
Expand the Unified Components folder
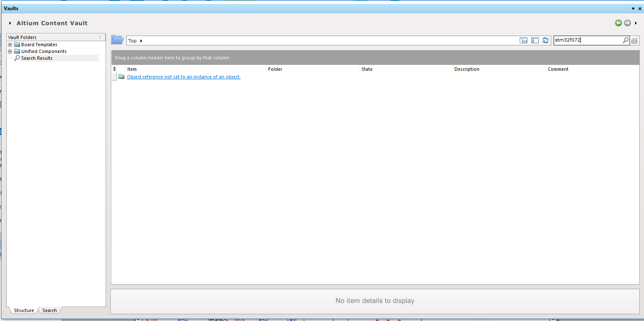[10, 51]
